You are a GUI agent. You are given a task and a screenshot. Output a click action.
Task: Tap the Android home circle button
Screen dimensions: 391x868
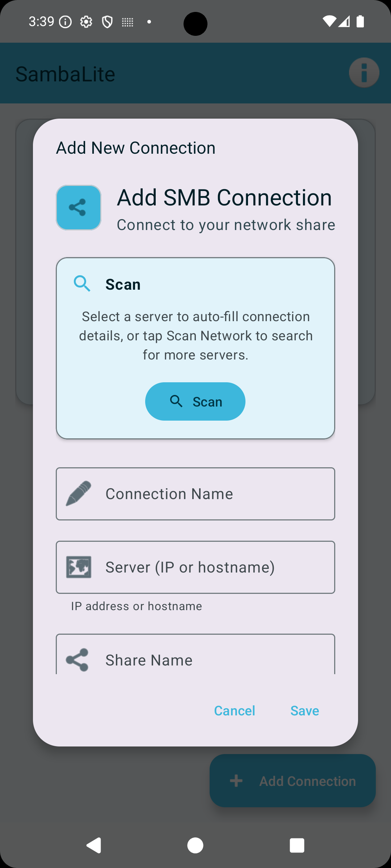[195, 846]
